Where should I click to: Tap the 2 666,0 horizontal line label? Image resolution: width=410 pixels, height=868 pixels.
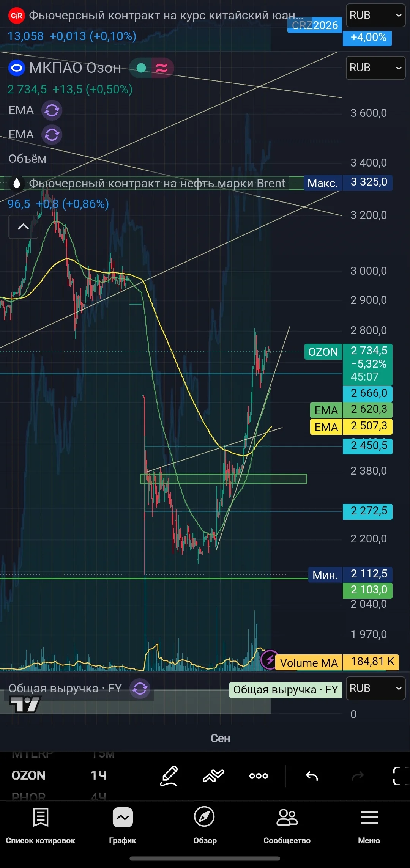[367, 394]
